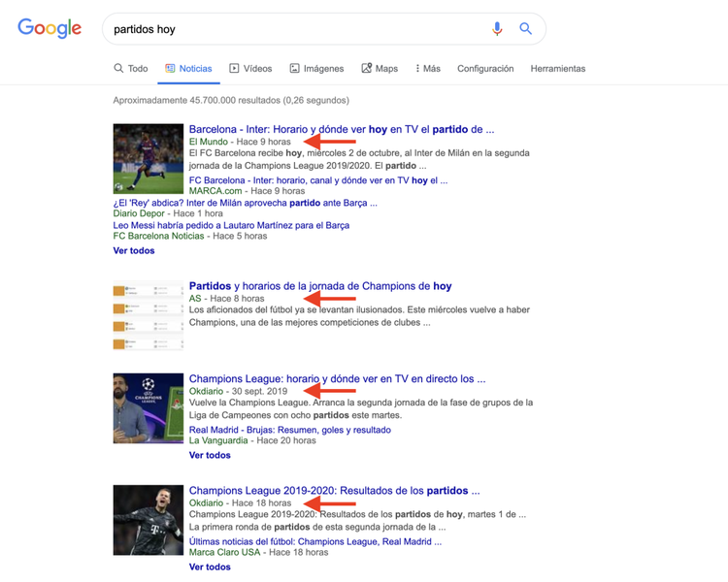Activate voice search microphone icon
This screenshot has height=582, width=728.
point(497,29)
